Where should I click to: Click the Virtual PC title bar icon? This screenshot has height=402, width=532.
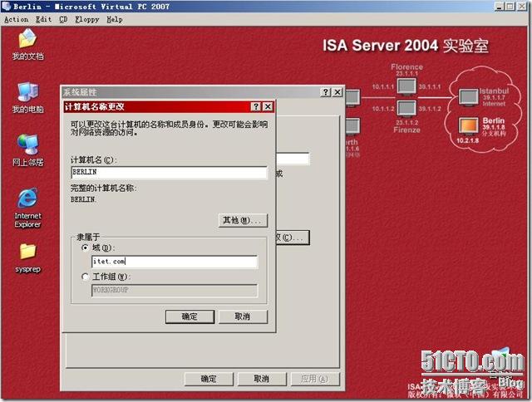point(6,6)
